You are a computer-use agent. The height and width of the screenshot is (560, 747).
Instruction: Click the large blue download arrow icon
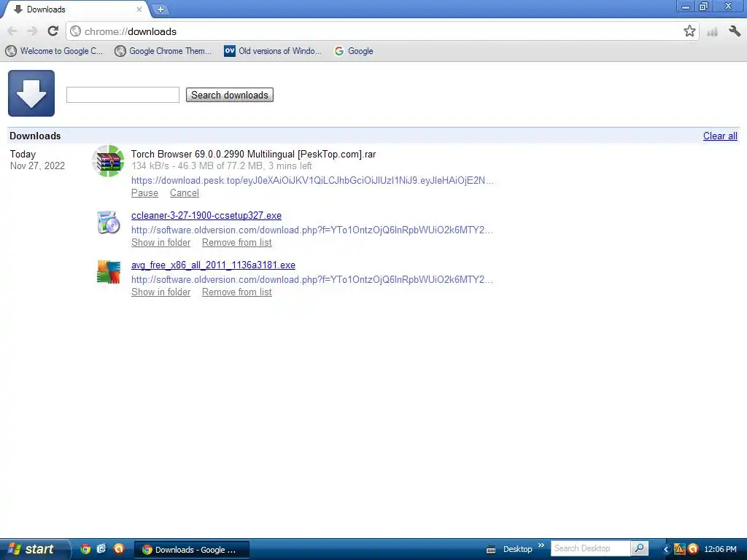(x=31, y=93)
